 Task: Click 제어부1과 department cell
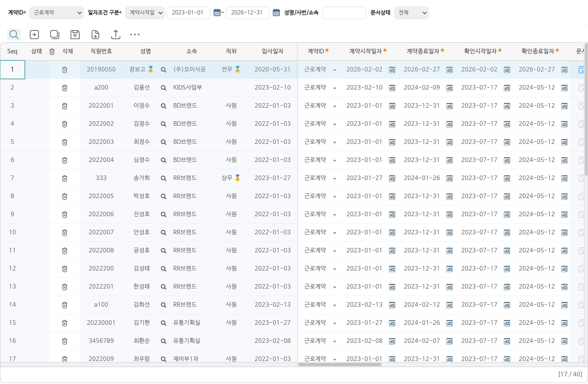click(185, 359)
